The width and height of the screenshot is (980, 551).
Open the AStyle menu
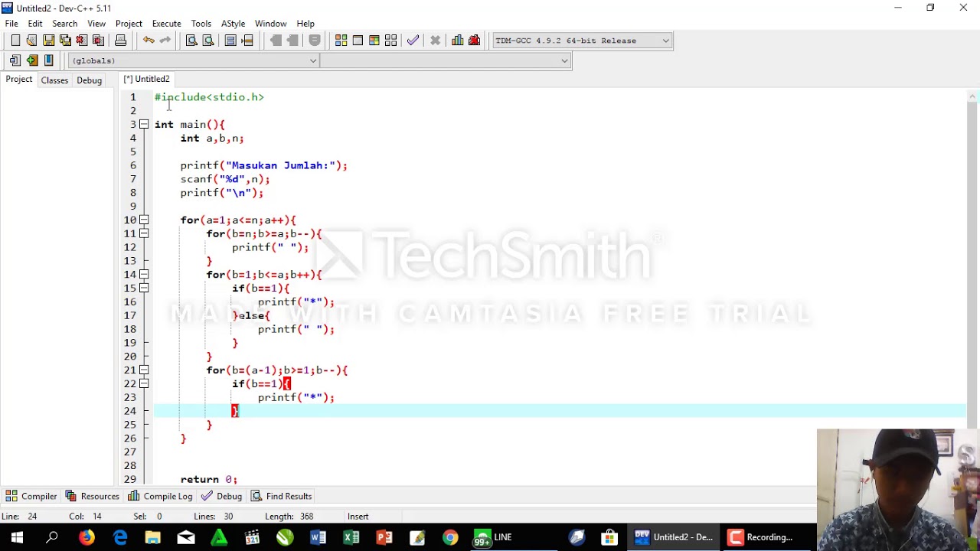pos(233,23)
